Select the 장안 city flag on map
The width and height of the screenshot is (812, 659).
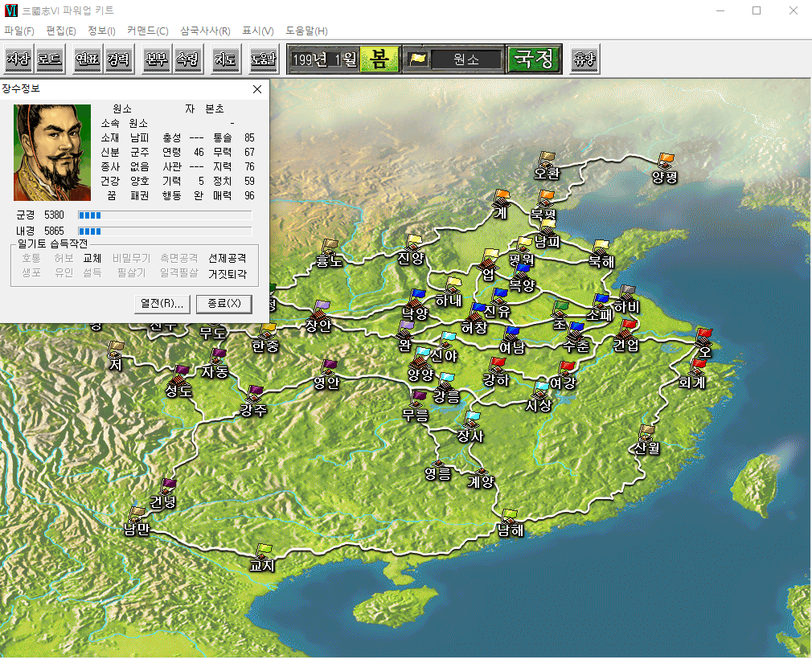[321, 308]
